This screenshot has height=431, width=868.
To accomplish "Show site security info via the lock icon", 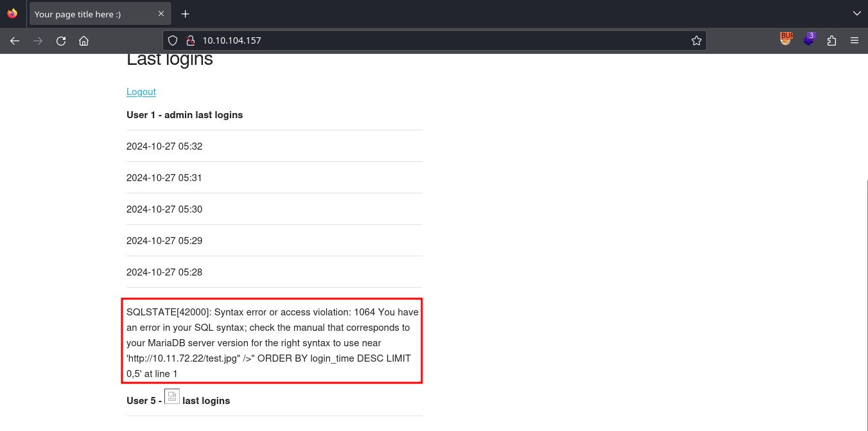I will [x=190, y=40].
